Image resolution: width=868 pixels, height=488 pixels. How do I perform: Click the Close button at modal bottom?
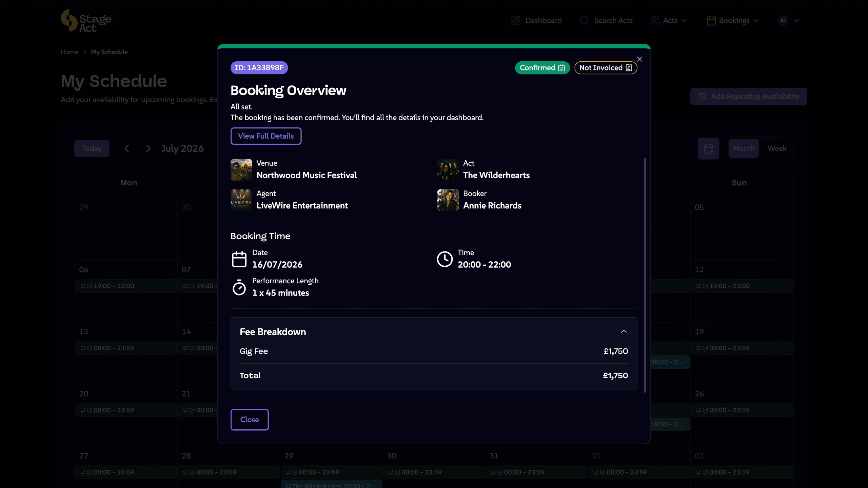coord(250,420)
